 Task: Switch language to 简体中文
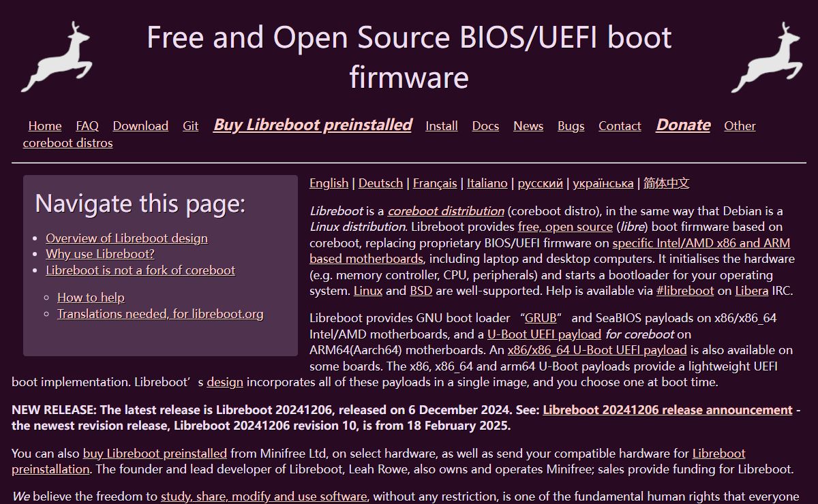click(x=667, y=183)
